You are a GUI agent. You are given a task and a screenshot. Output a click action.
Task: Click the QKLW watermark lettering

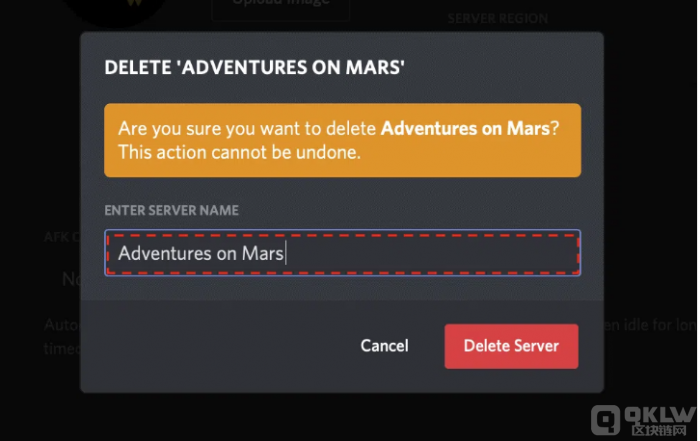tap(660, 414)
